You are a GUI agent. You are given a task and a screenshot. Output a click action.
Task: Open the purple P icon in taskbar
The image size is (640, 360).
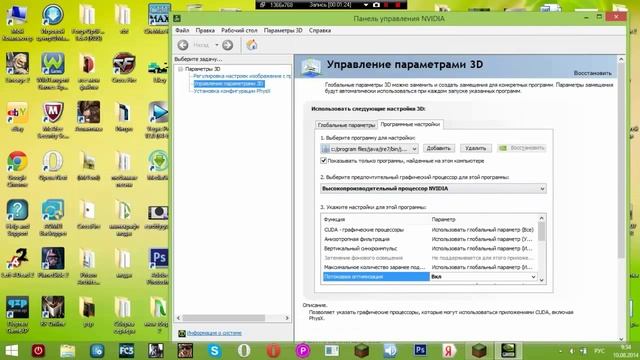303,351
